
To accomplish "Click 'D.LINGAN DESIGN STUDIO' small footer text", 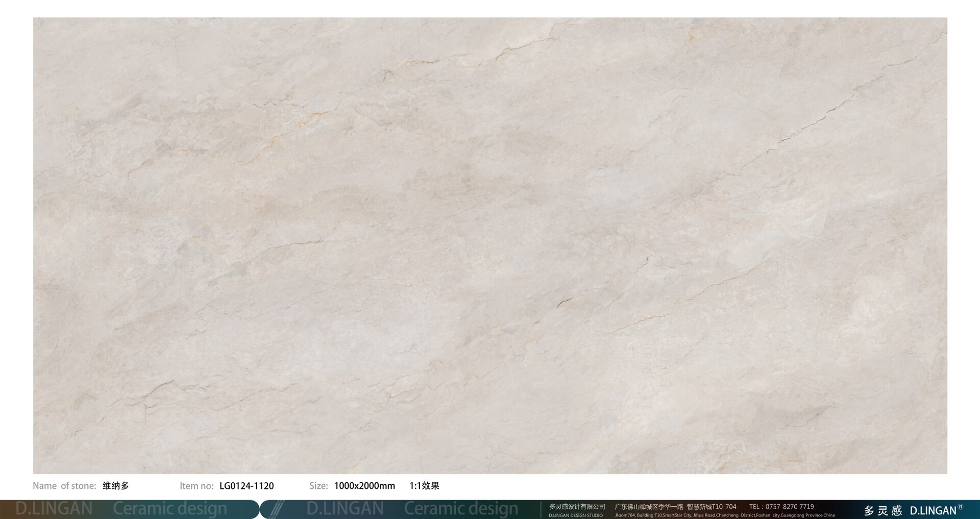I will click(576, 515).
